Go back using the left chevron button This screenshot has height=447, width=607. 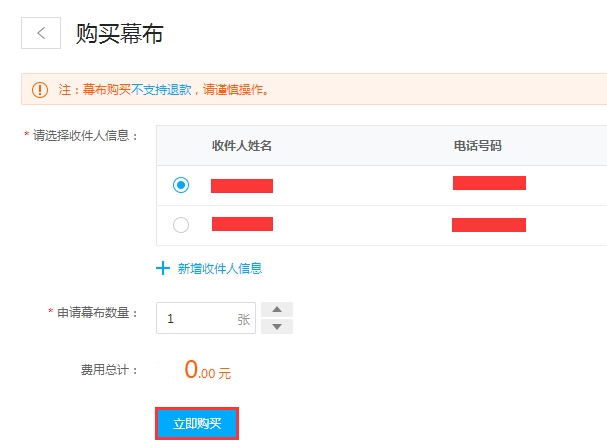[41, 33]
